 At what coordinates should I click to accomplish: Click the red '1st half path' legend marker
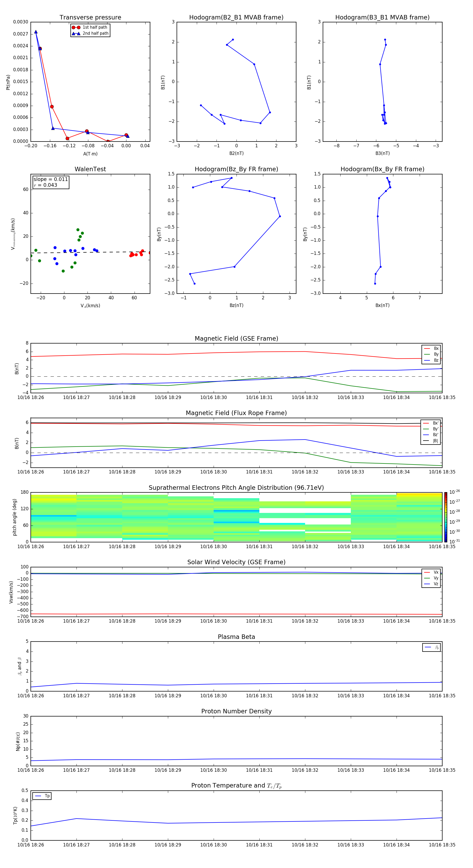[x=76, y=27]
